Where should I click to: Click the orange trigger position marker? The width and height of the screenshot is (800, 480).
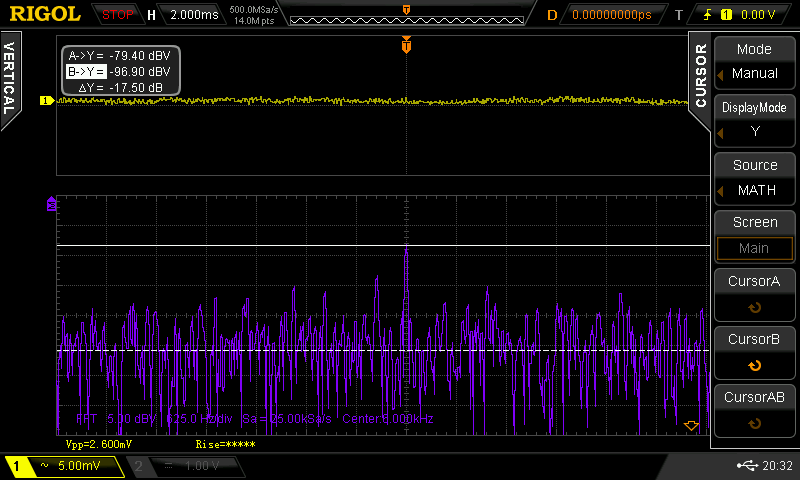click(406, 45)
